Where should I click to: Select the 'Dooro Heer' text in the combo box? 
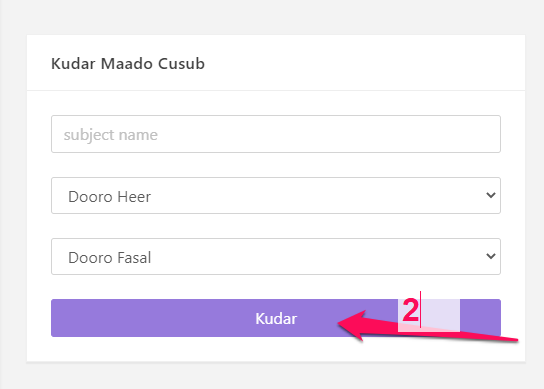[110, 197]
